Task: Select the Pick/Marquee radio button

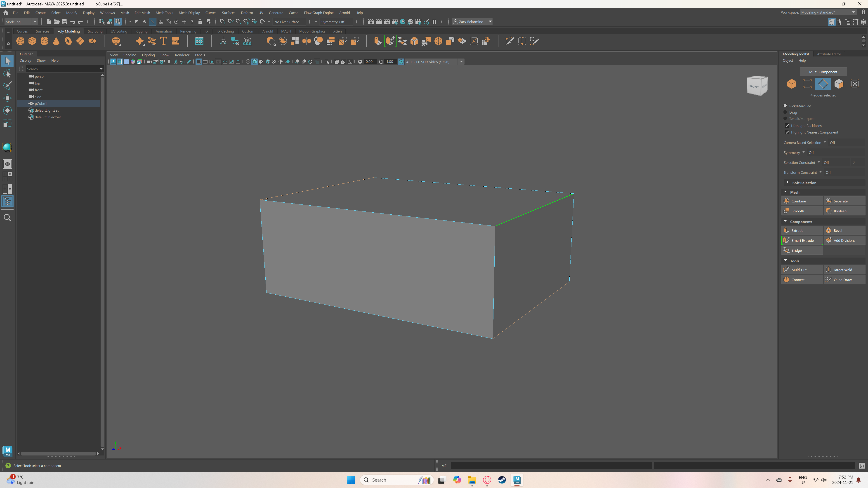Action: [x=785, y=106]
